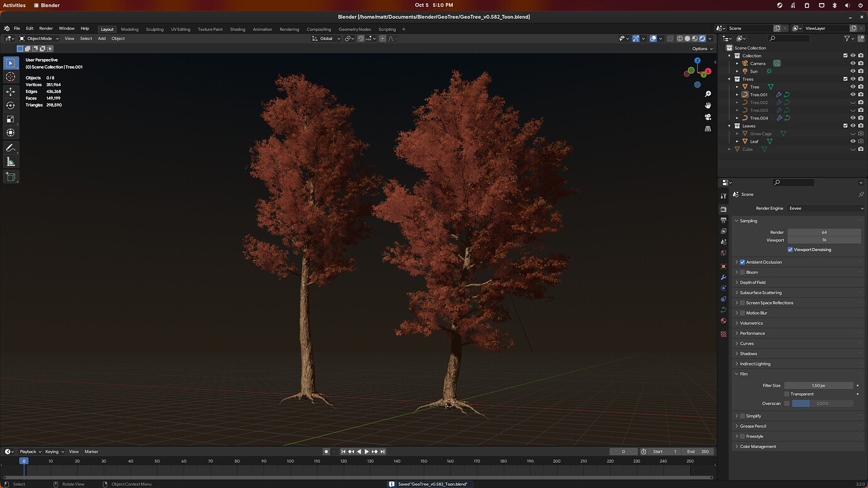Collapse the Sampling panel
The image size is (868, 488).
pyautogui.click(x=748, y=221)
